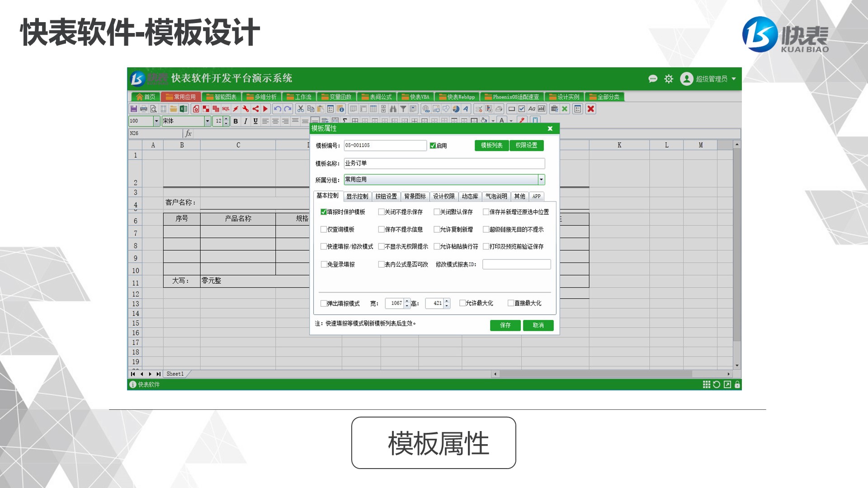Click the SQL icon in toolbar

tap(226, 109)
